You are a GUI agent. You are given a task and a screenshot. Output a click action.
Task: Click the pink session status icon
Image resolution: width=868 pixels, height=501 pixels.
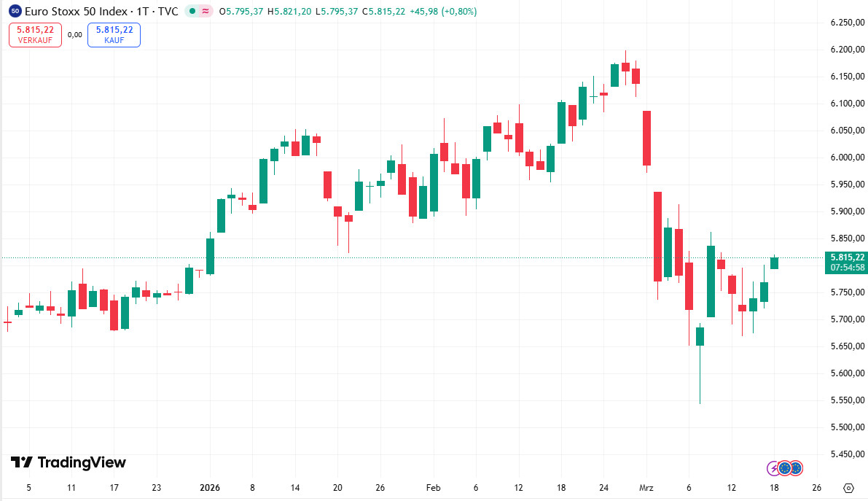tap(205, 12)
